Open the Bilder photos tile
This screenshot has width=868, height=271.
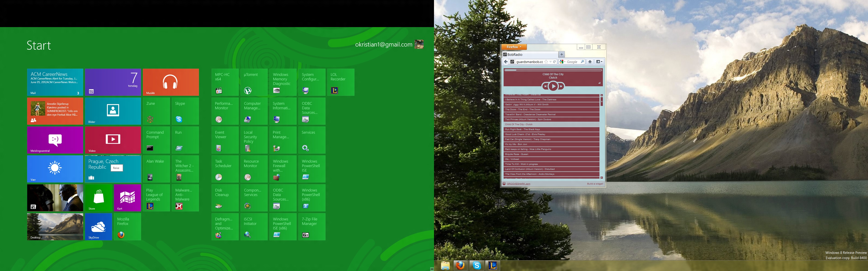point(113,111)
